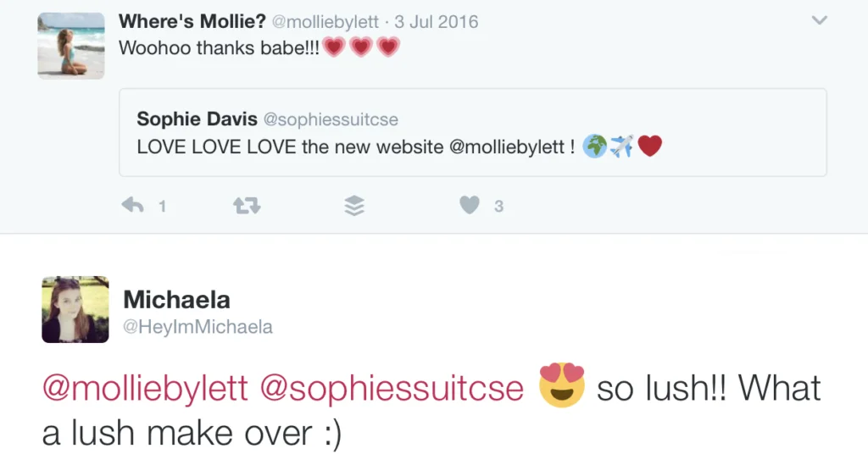Image resolution: width=868 pixels, height=465 pixels.
Task: Open Where's Mollie profile picture
Action: click(x=71, y=47)
